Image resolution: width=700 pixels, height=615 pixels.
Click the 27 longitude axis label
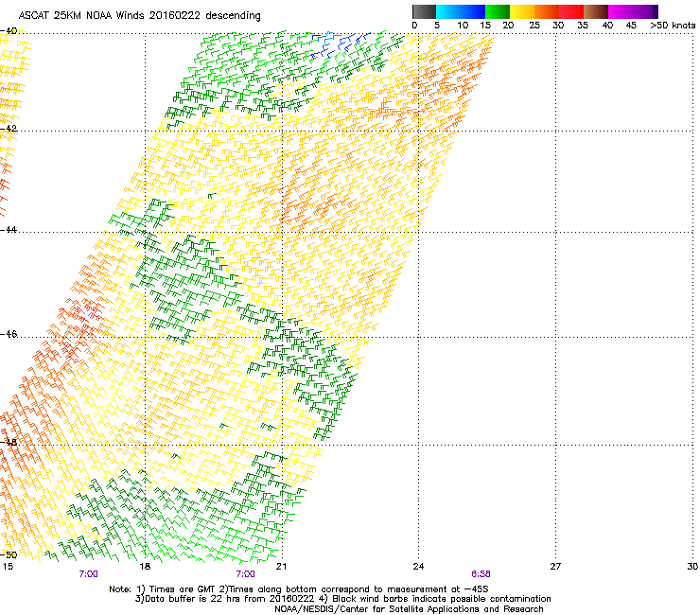point(555,567)
